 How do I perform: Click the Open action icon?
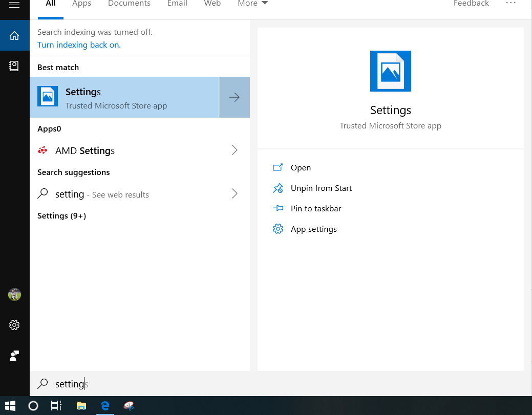(278, 167)
